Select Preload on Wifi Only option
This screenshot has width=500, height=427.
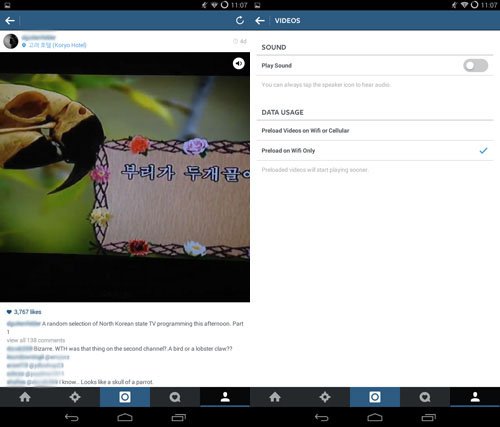click(375, 151)
